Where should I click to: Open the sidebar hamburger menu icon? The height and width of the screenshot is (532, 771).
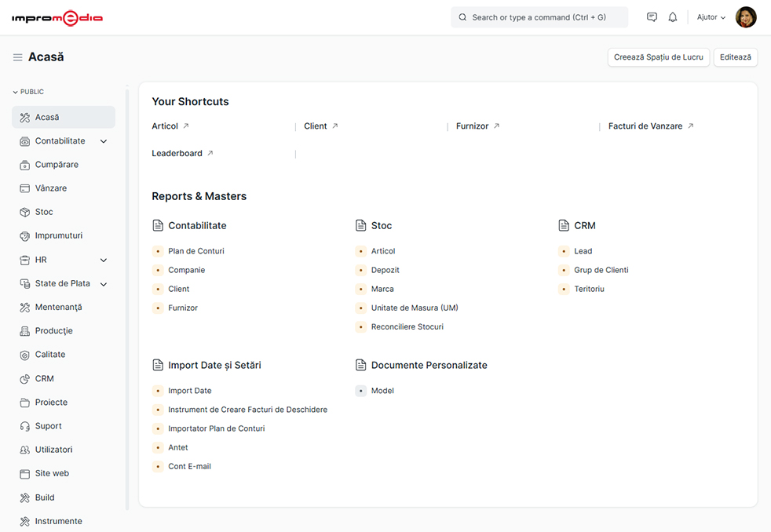[x=17, y=56]
